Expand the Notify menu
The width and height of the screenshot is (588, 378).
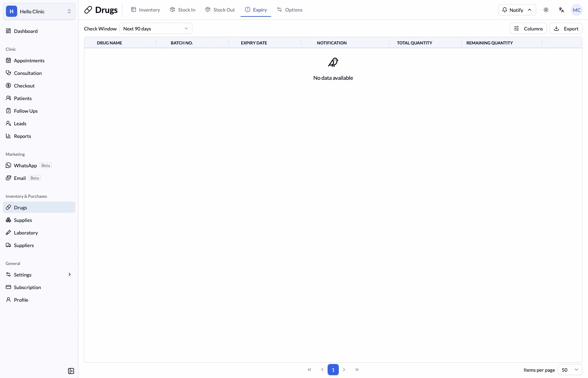click(x=517, y=10)
